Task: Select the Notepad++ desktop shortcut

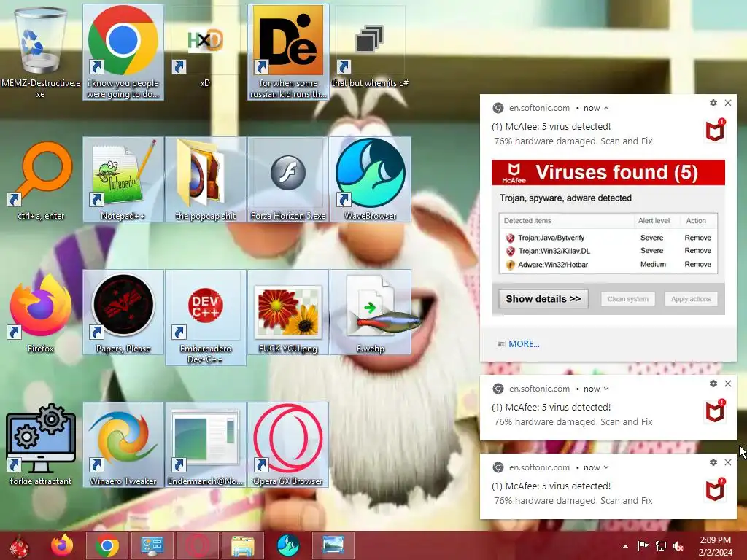Action: pyautogui.click(x=123, y=179)
